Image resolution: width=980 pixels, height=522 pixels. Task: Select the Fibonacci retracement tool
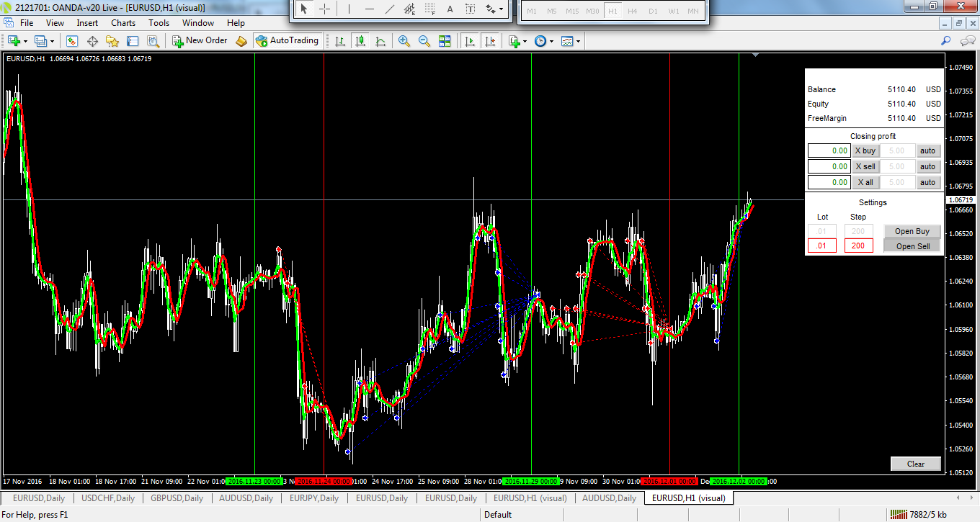429,9
